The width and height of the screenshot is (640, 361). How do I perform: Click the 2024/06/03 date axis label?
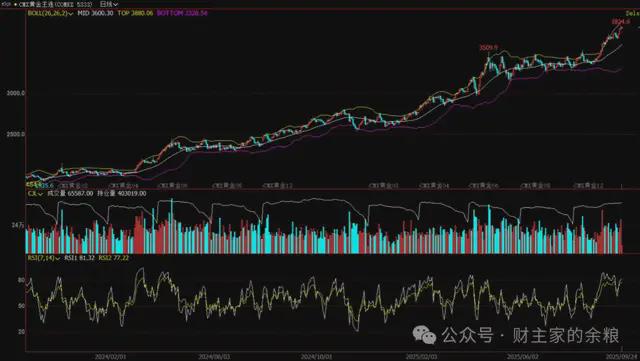214,357
